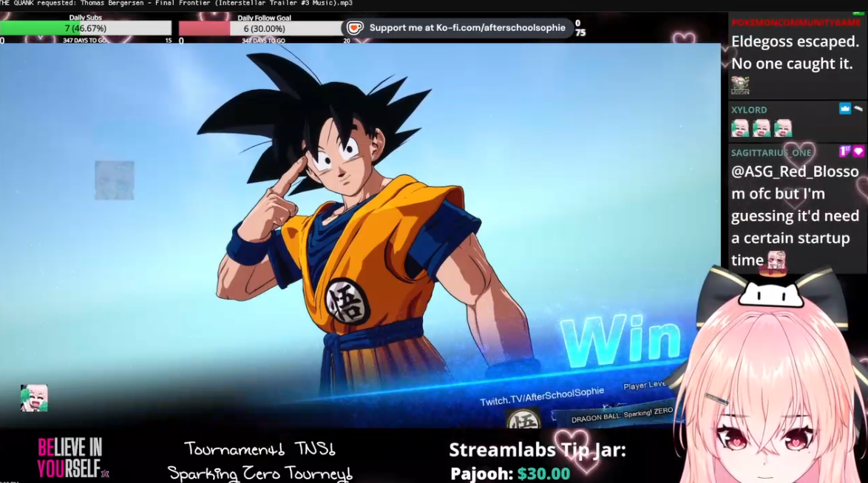
Task: Click the last of XYLORD's three emotes
Action: pyautogui.click(x=783, y=128)
